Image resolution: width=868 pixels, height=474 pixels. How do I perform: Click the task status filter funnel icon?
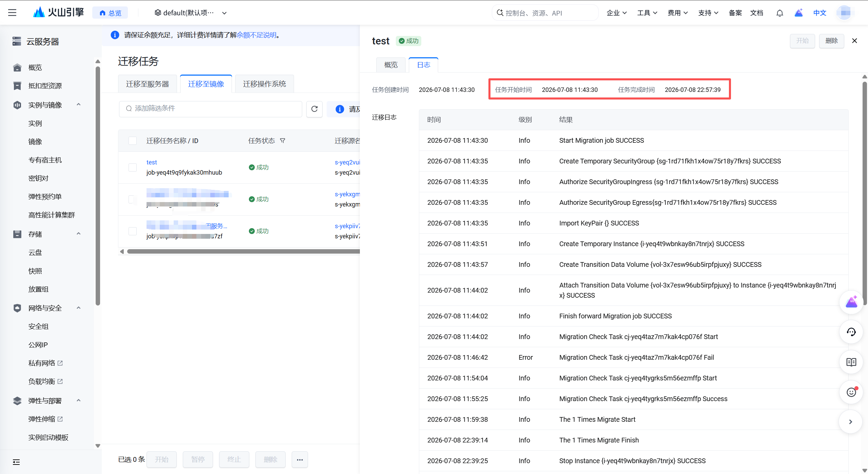tap(283, 141)
